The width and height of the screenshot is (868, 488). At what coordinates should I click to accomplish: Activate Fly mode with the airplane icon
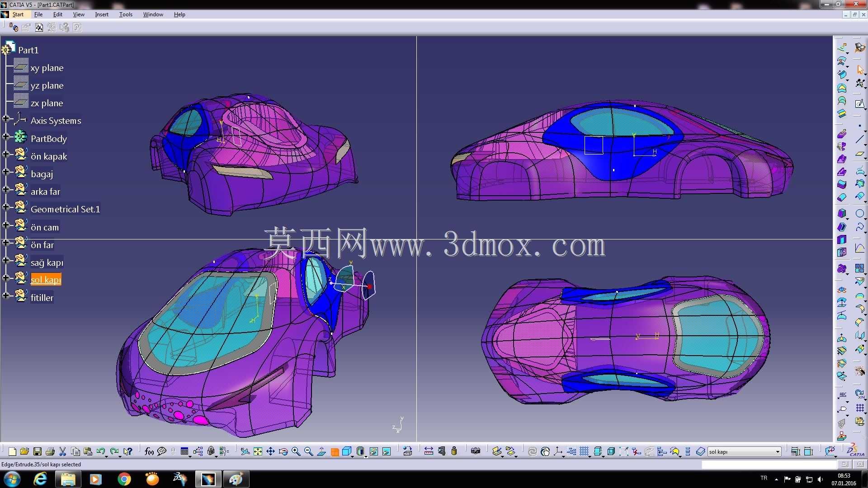click(x=245, y=451)
